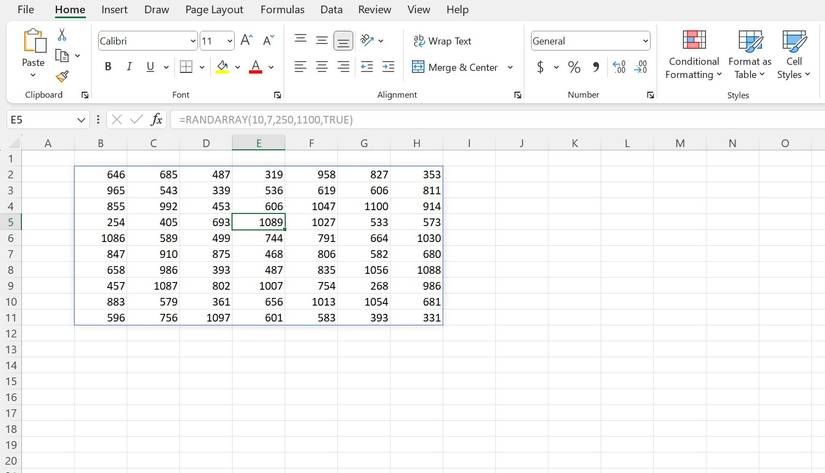Switch to the Formulas tab
Image resolution: width=825 pixels, height=473 pixels.
[282, 9]
